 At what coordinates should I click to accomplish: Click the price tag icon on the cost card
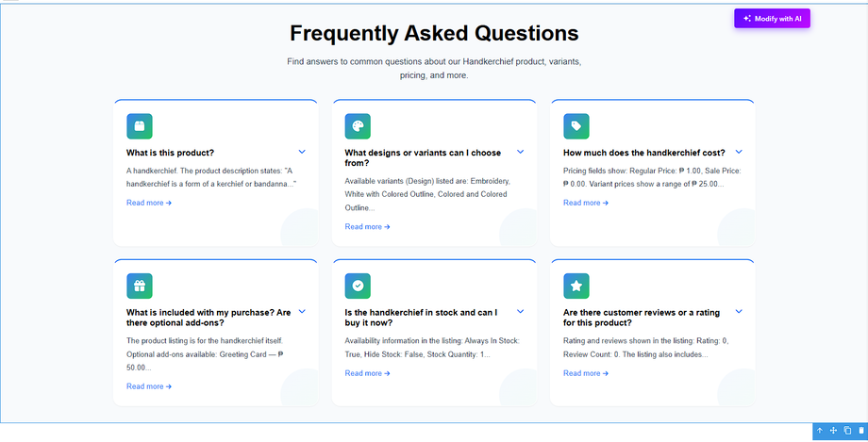click(576, 126)
